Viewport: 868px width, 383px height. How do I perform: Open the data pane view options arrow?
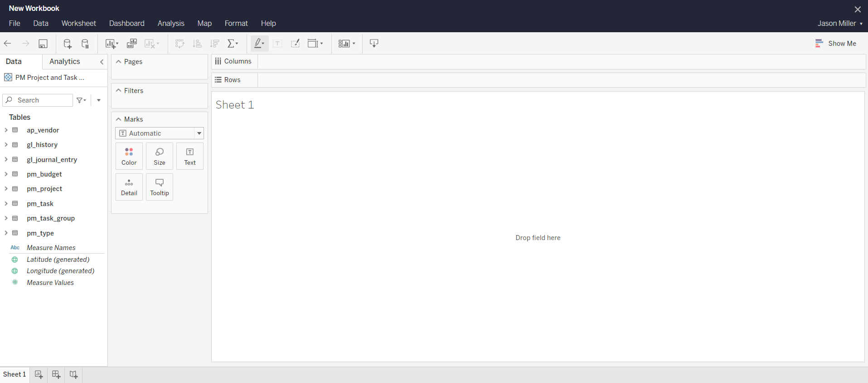pos(99,100)
